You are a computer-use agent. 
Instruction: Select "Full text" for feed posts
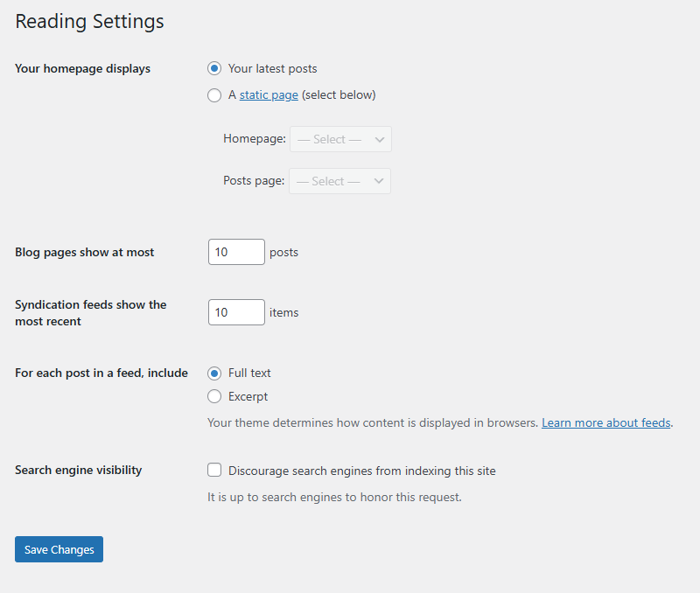coord(214,373)
